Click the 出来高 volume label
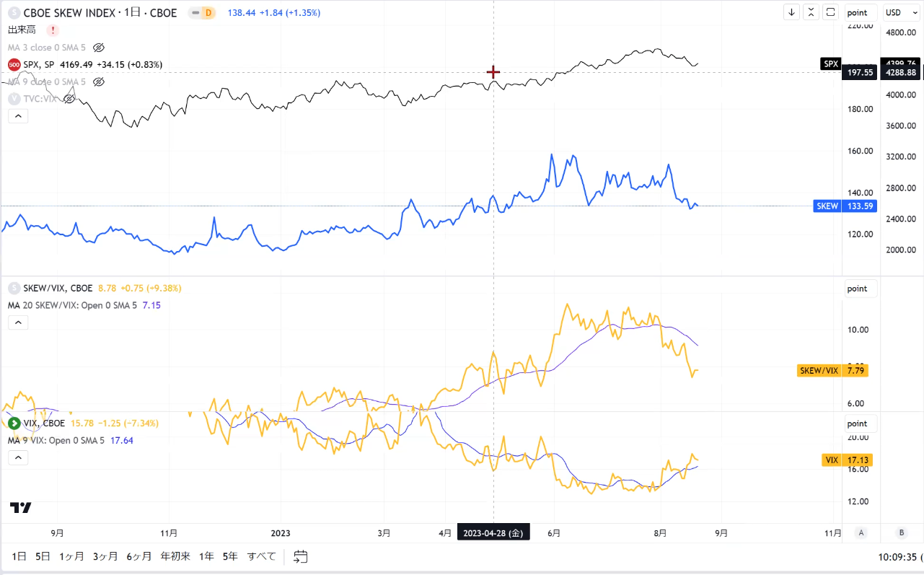Screen dimensions: 924x575 point(22,30)
